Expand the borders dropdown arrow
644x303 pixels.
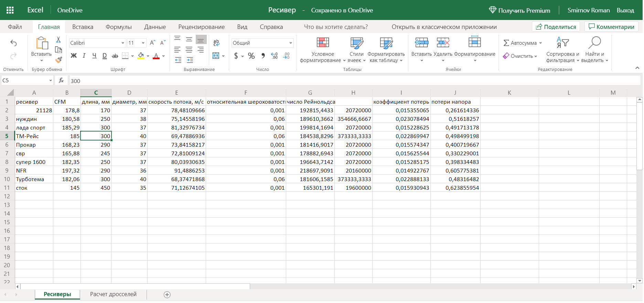[132, 56]
